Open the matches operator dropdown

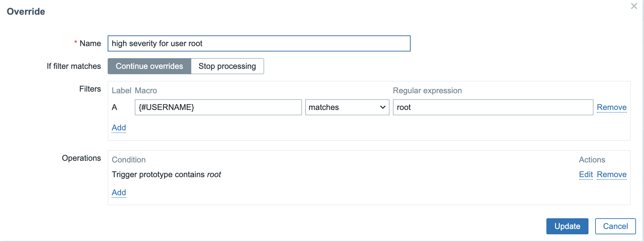[x=347, y=107]
